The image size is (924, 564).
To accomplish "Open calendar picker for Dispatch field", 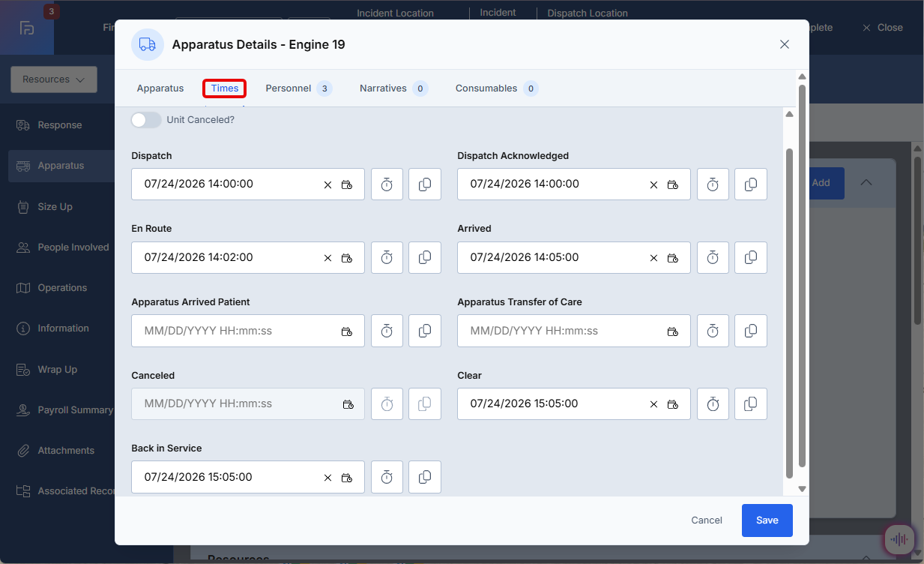I will (x=347, y=184).
